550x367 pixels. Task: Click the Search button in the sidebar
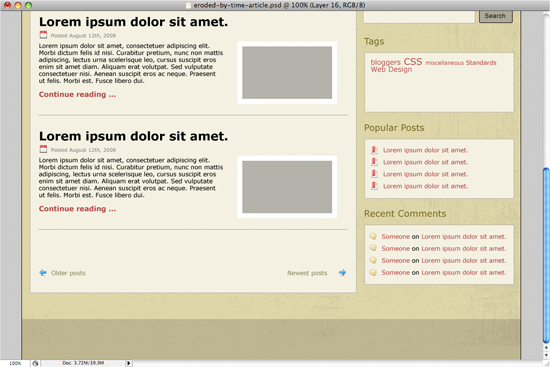pyautogui.click(x=496, y=16)
